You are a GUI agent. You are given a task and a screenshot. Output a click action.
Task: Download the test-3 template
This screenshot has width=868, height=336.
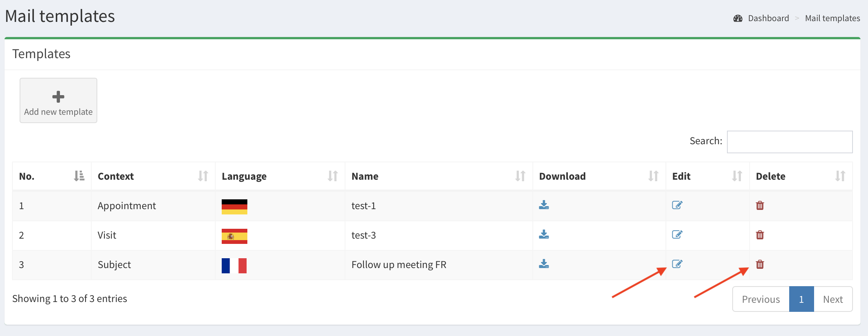(544, 234)
